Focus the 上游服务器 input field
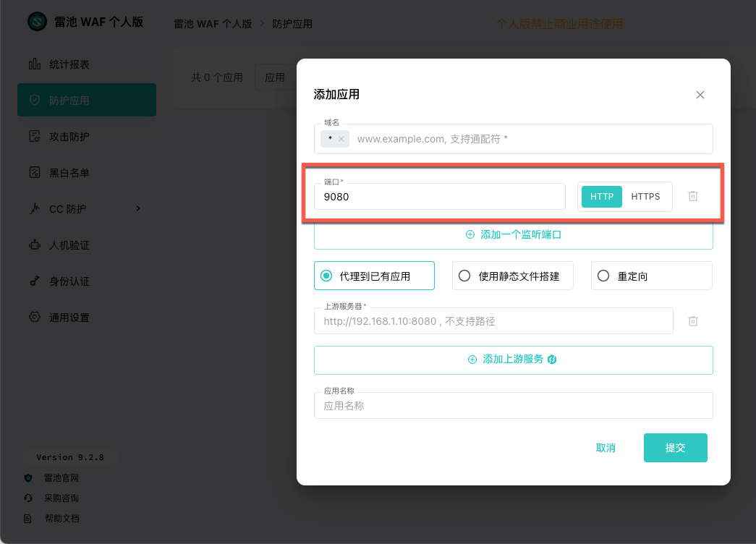Viewport: 756px width, 544px height. 493,320
